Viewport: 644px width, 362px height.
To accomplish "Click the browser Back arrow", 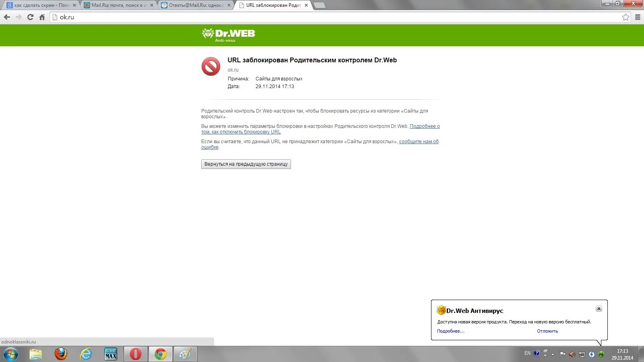I will pos(7,17).
